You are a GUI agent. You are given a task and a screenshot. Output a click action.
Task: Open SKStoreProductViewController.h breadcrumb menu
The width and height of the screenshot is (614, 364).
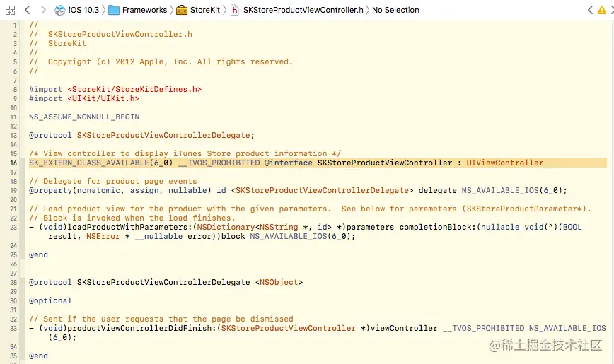click(x=303, y=10)
